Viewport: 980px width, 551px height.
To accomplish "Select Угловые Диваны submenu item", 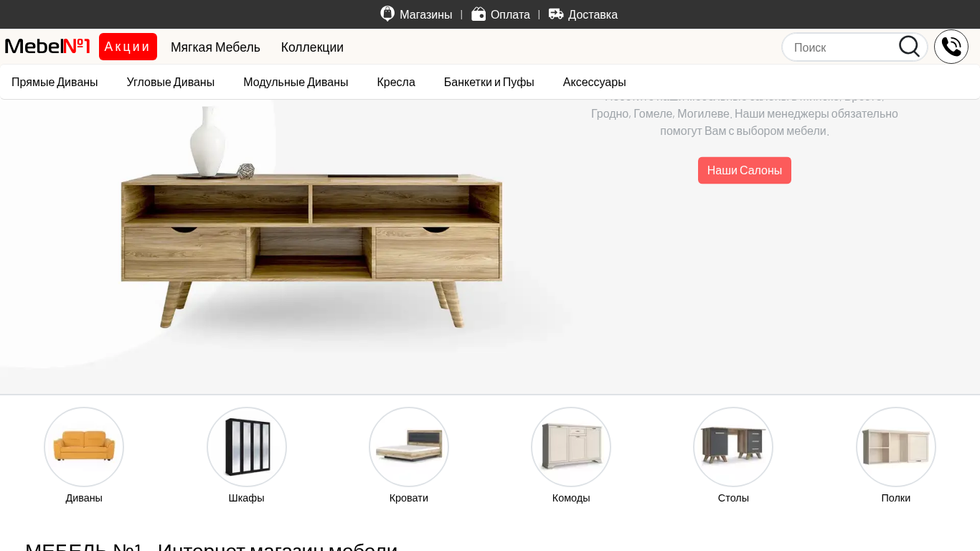I will coord(171,82).
